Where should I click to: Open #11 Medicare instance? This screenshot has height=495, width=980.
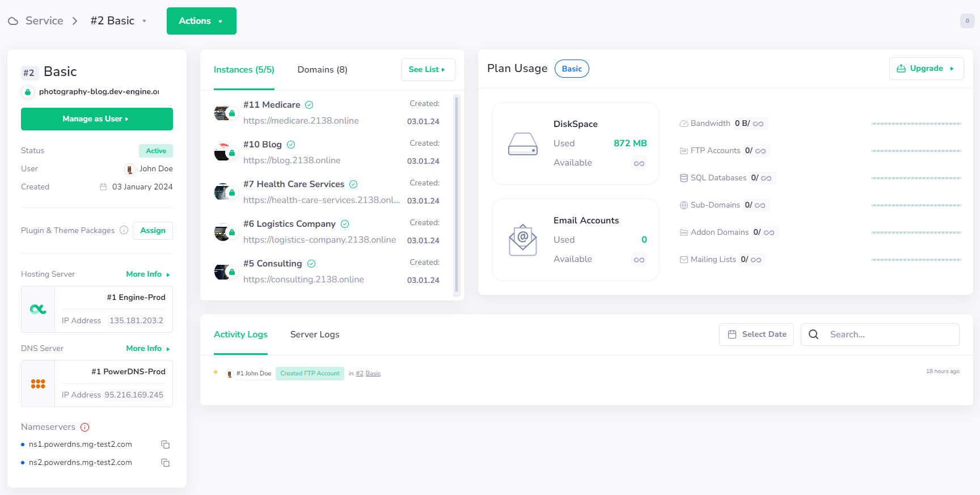click(x=272, y=105)
